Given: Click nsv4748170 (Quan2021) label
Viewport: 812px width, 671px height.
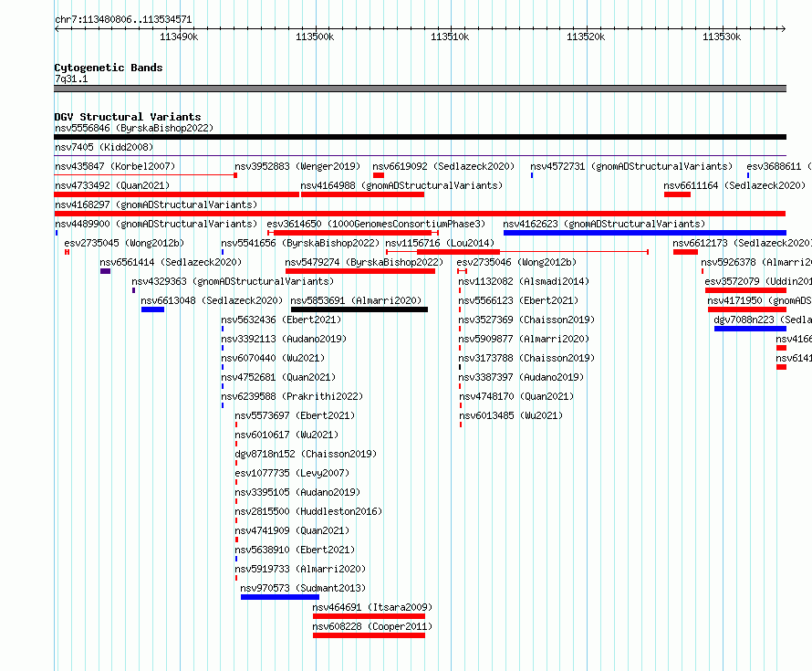Looking at the screenshot, I should point(516,396).
